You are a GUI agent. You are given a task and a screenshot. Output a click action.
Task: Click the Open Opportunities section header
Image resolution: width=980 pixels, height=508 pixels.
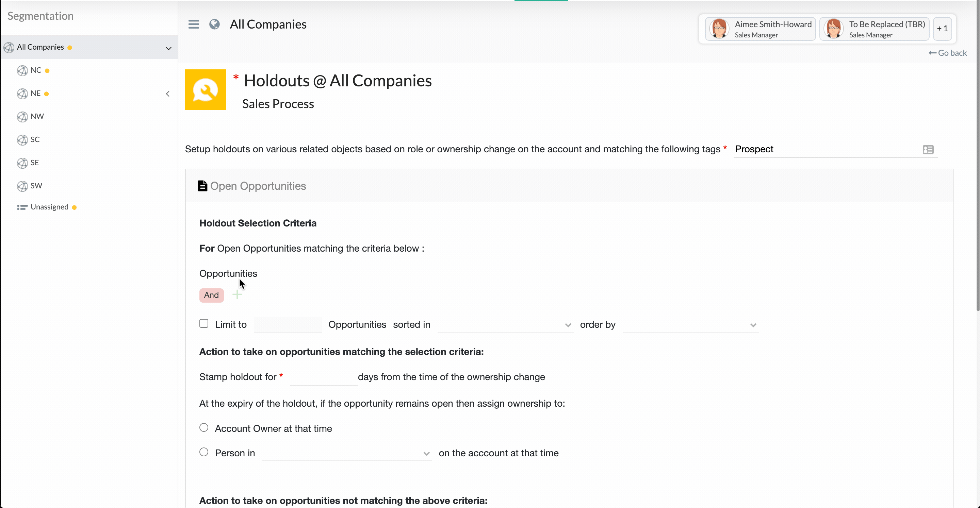click(569, 186)
